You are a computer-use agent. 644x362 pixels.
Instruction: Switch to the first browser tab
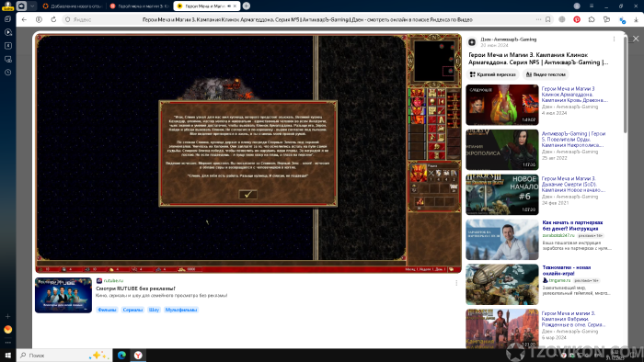[x=73, y=6]
